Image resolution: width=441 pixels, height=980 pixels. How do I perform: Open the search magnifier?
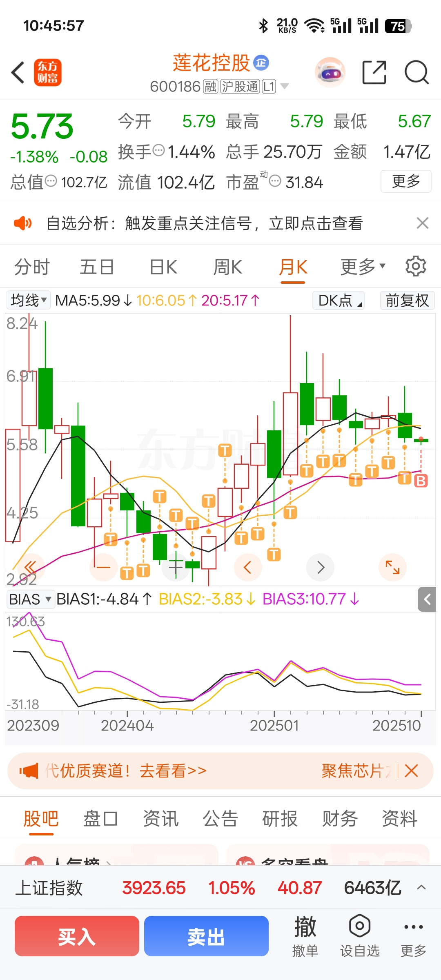pyautogui.click(x=416, y=72)
